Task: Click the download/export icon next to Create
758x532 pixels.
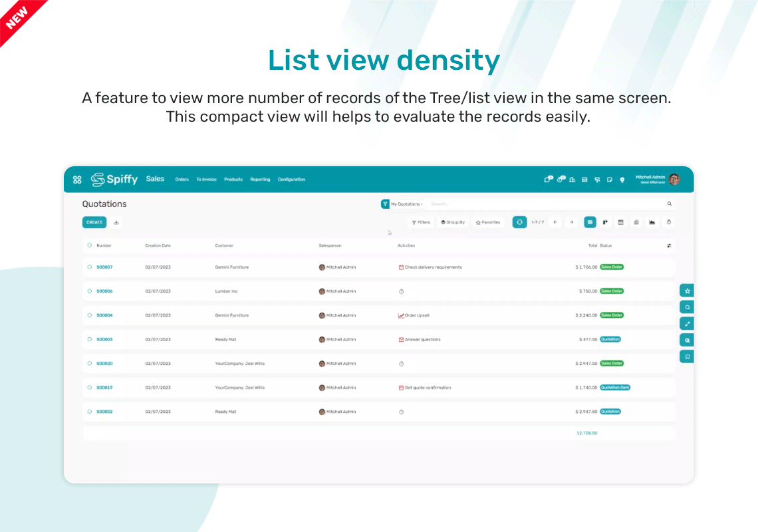Action: [x=116, y=222]
